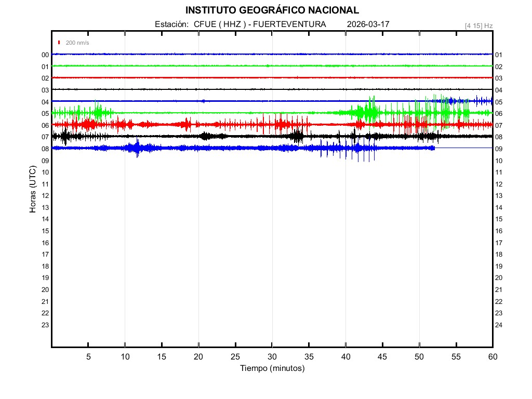Viewport: 532px width, 399px height.
Task: Click the "00" hour label
Action: pos(45,55)
